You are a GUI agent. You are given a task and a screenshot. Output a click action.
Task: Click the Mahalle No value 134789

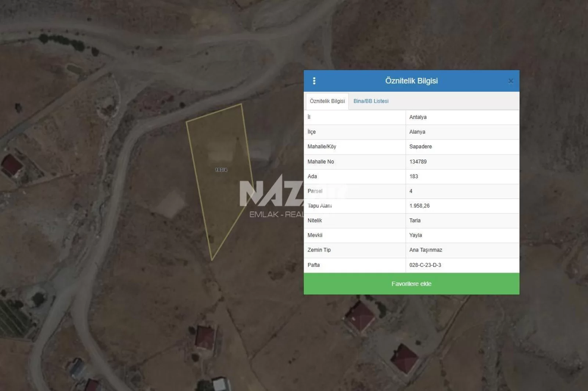(x=418, y=162)
